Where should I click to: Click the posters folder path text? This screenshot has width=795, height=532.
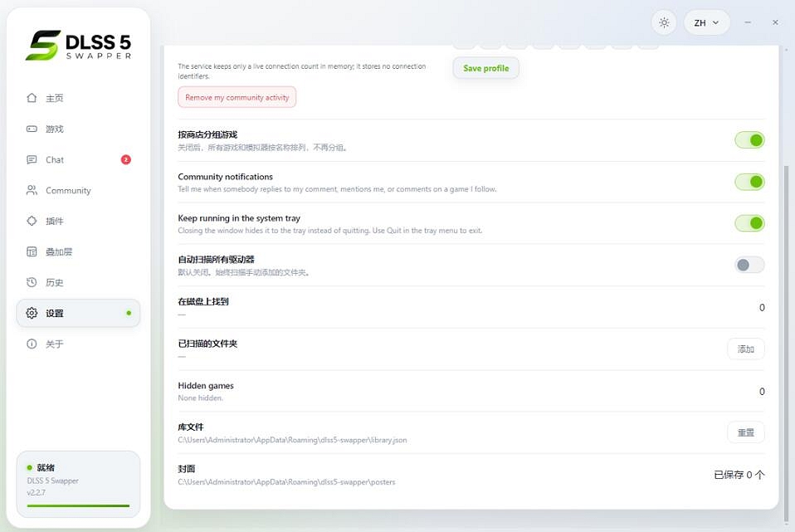(286, 482)
